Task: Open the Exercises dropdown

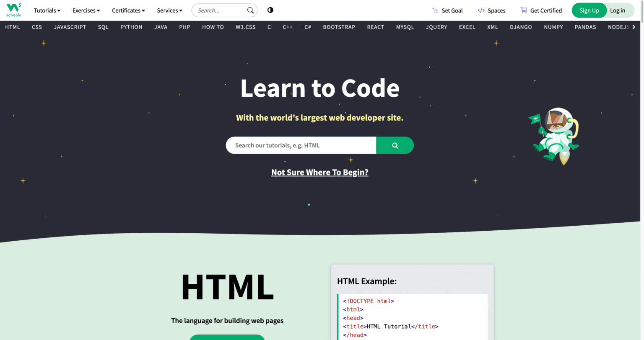Action: click(86, 10)
